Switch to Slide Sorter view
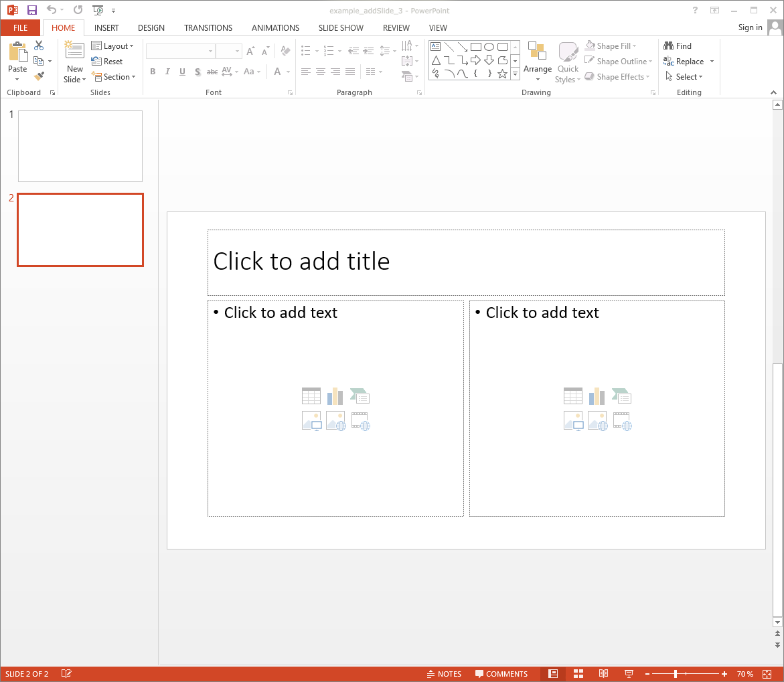 578,674
